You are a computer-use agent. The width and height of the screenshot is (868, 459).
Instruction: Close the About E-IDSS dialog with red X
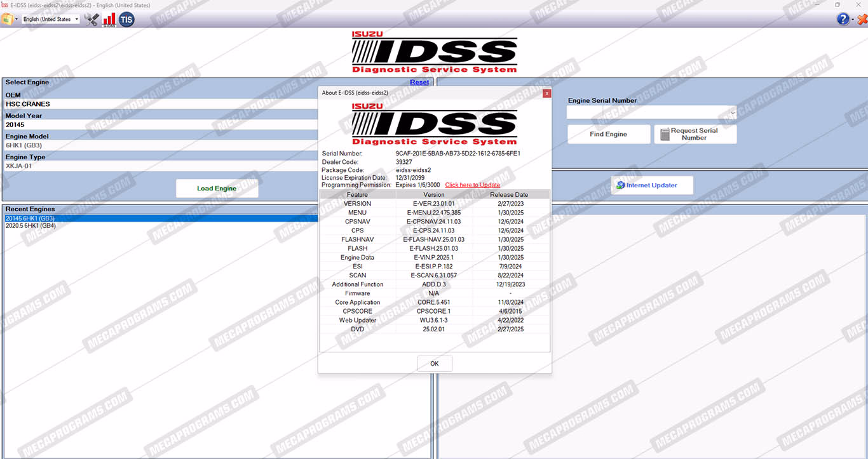click(x=546, y=93)
